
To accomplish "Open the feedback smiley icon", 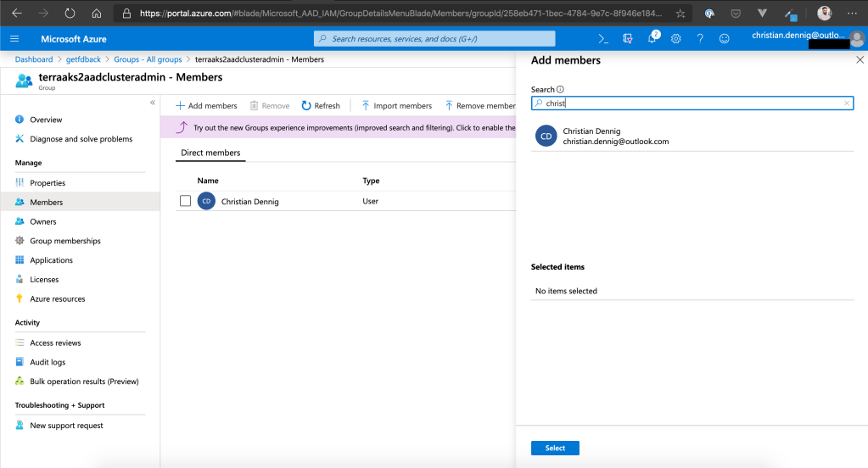I will [x=724, y=38].
